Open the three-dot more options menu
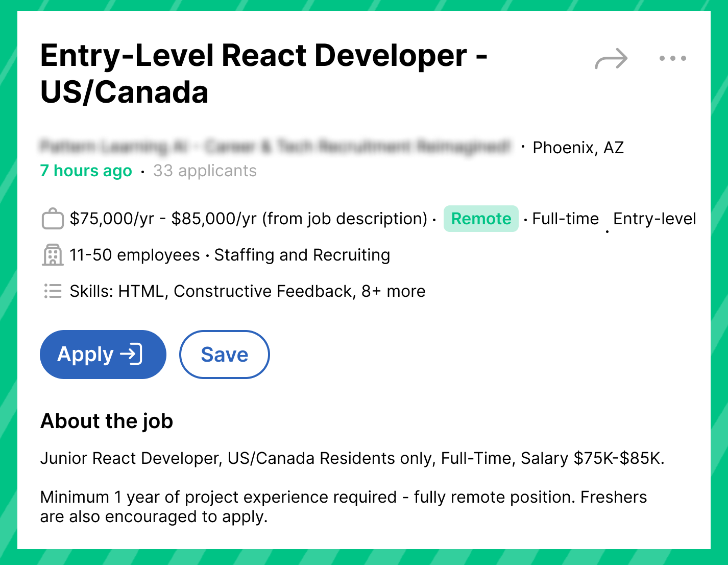Screen dimensions: 728x565 [x=672, y=58]
